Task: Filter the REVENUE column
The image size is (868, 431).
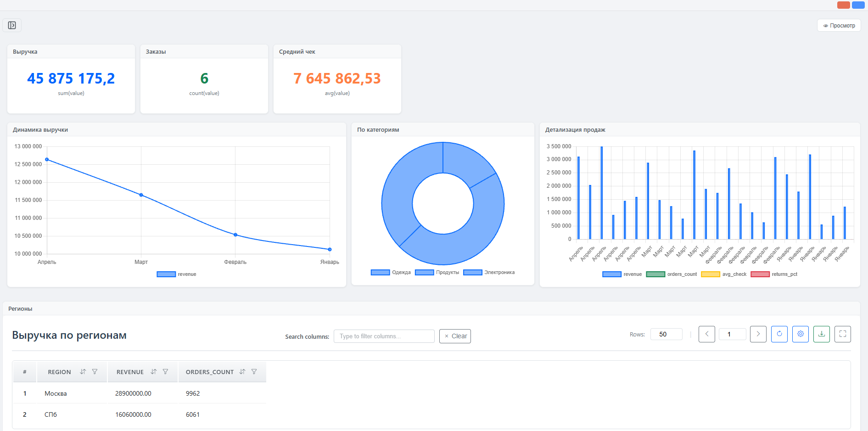Action: tap(165, 372)
